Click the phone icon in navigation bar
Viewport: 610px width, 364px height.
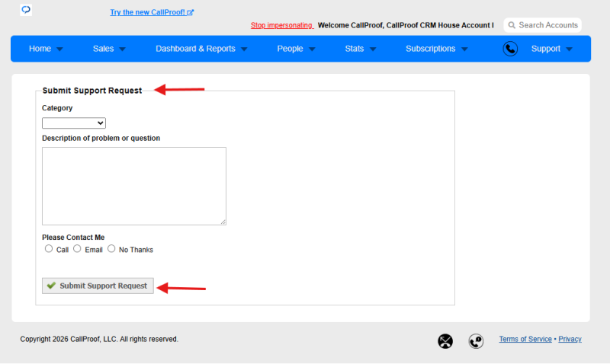[x=510, y=49]
